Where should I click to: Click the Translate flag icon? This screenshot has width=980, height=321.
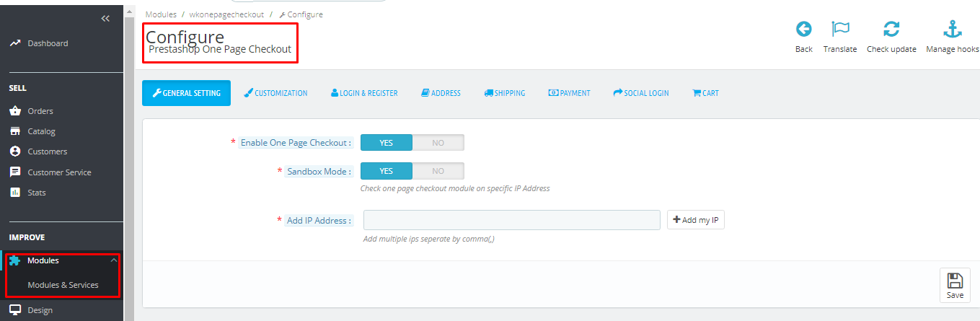[840, 29]
